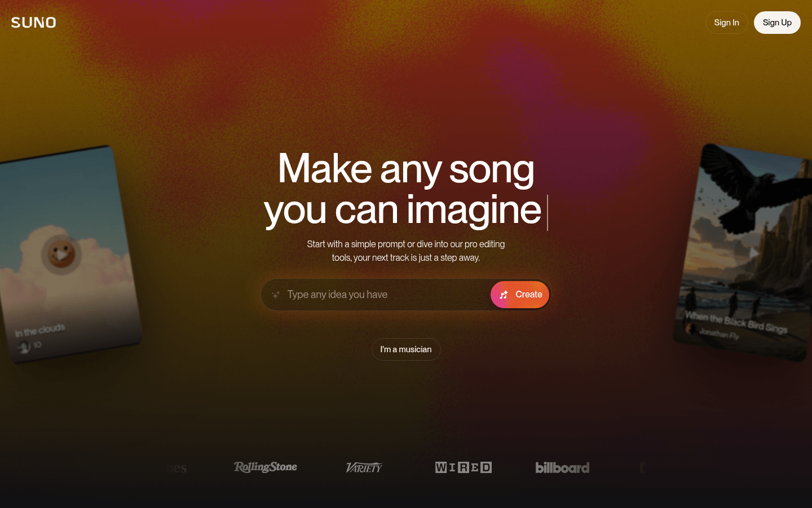The width and height of the screenshot is (812, 508).
Task: Click the Billboard logo
Action: (562, 467)
